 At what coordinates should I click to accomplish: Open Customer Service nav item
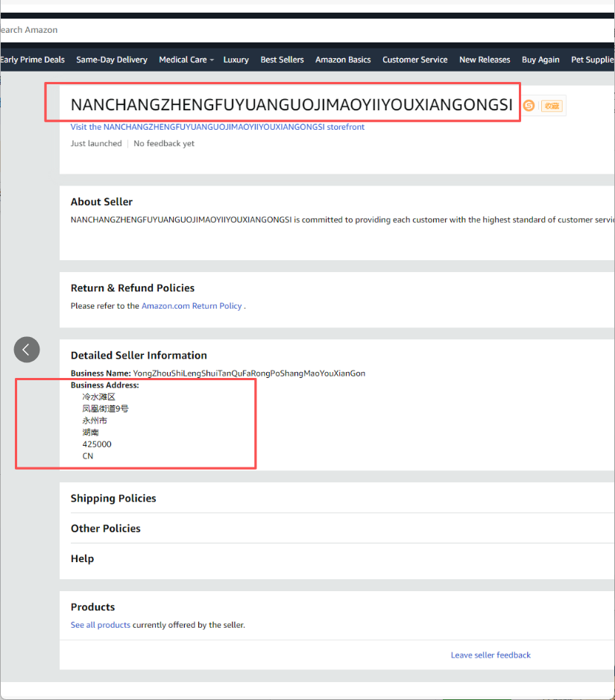coord(414,60)
